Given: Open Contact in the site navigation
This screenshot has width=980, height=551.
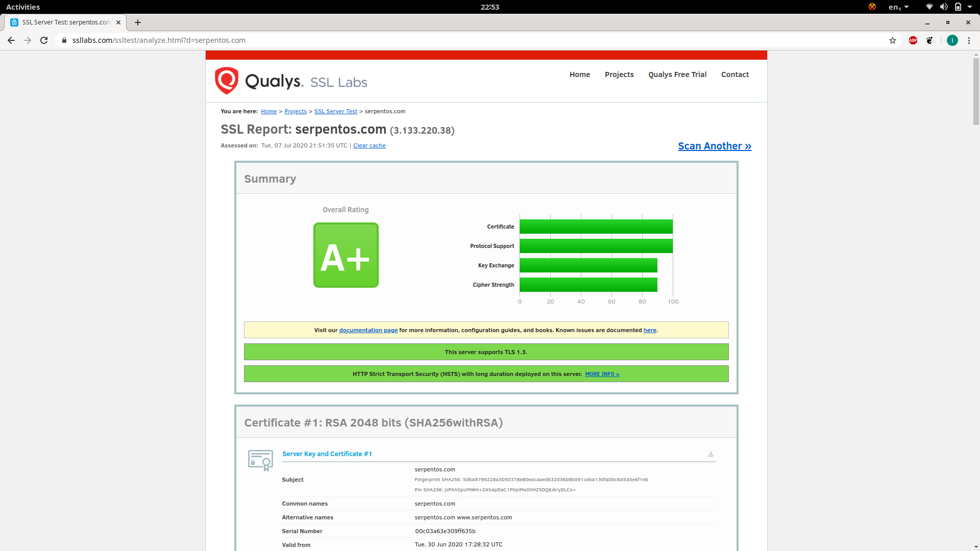Looking at the screenshot, I should [x=735, y=74].
